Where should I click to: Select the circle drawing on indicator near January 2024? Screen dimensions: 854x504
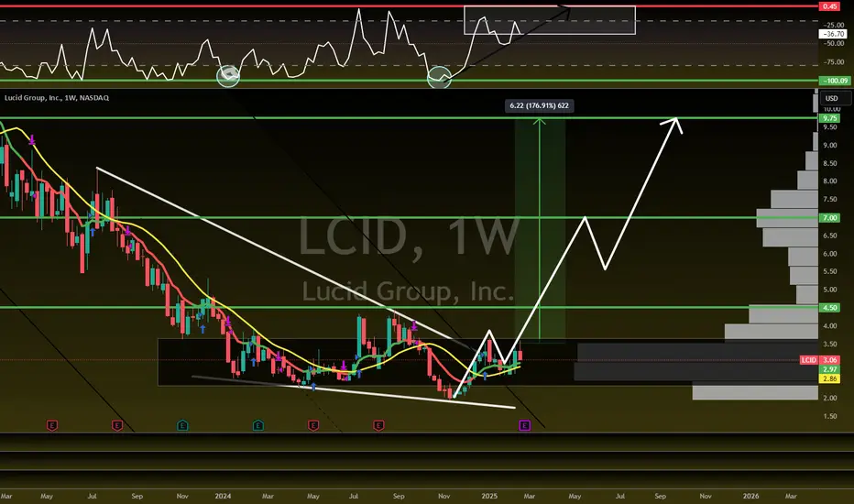(228, 76)
